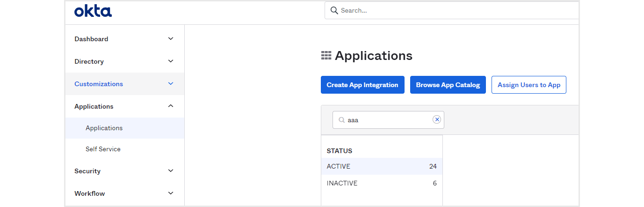The width and height of the screenshot is (644, 207).
Task: Click the magnifier icon in app filter box
Action: [x=342, y=120]
